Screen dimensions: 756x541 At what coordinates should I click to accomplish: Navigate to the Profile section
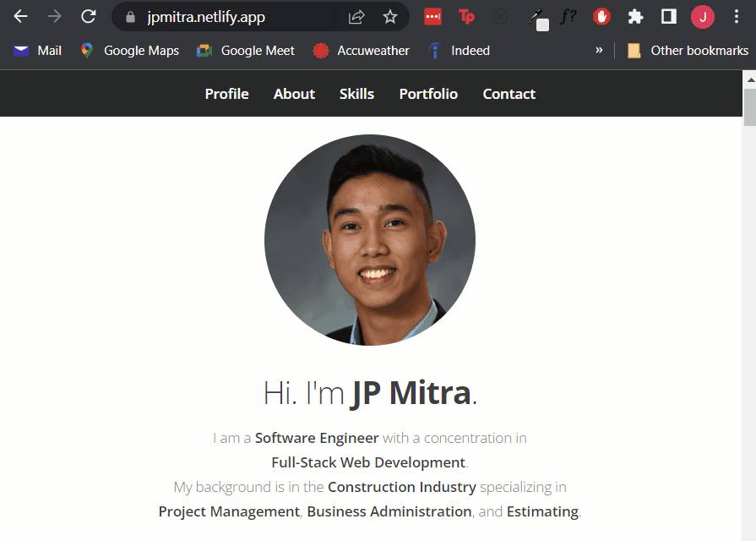[226, 94]
